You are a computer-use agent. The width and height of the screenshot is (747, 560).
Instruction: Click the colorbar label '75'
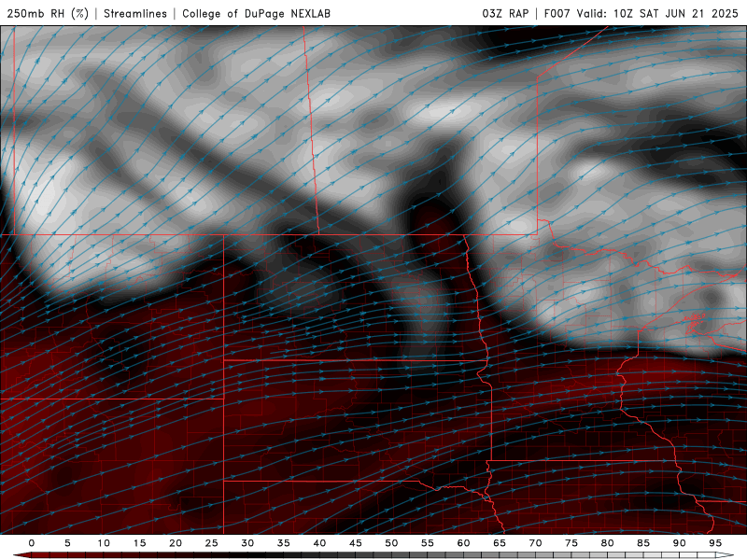coord(571,543)
